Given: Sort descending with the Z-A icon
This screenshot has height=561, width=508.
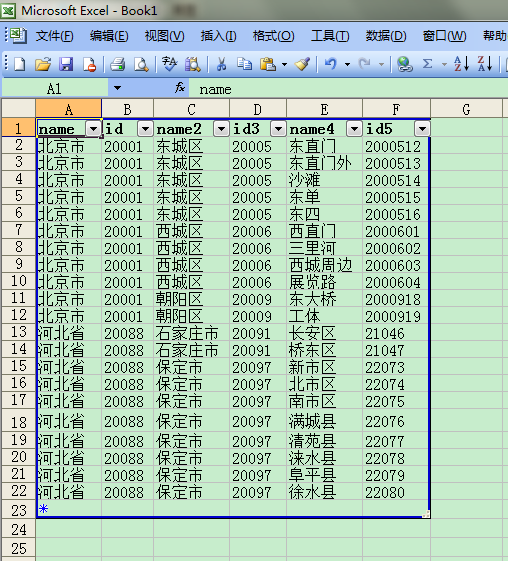Looking at the screenshot, I should pyautogui.click(x=485, y=64).
